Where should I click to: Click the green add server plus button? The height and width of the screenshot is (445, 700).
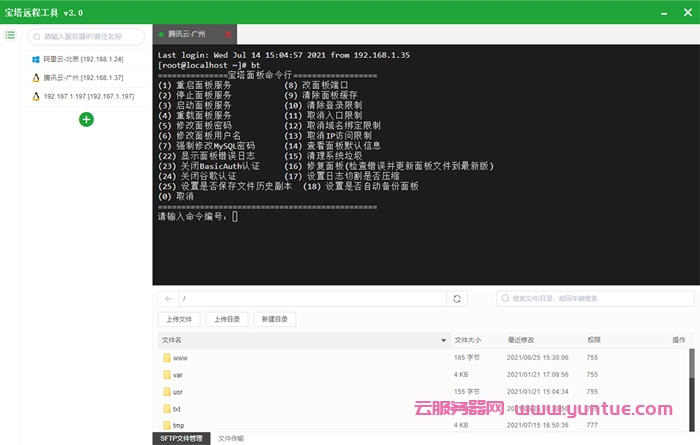(86, 119)
